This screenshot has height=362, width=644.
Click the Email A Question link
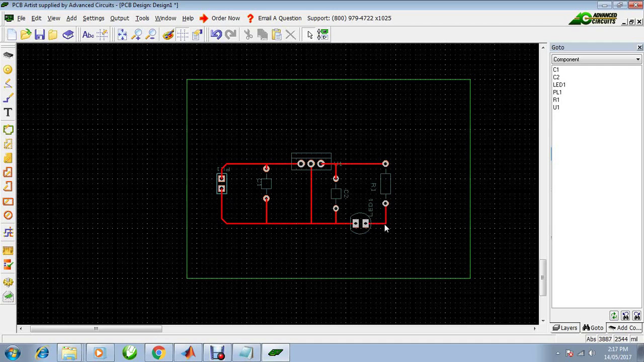pyautogui.click(x=280, y=18)
